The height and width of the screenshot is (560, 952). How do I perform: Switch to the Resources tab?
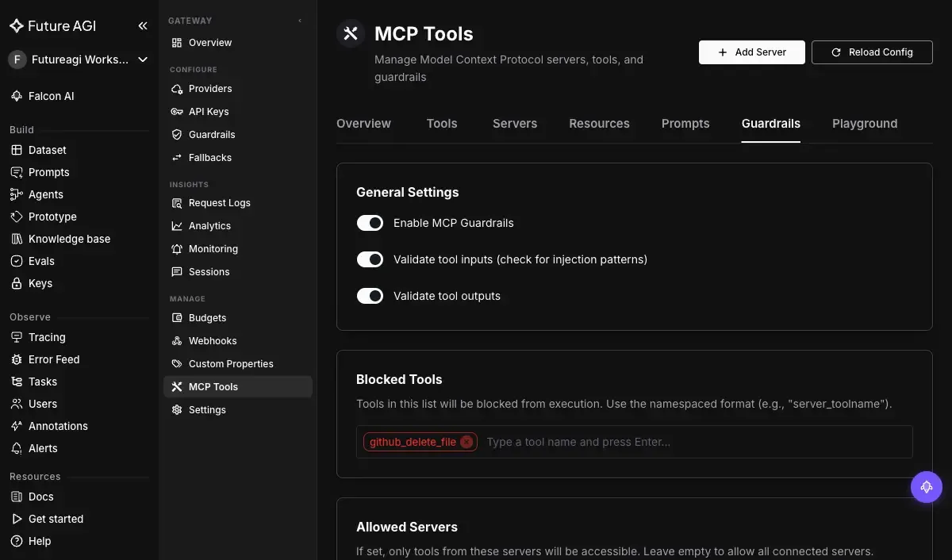600,124
